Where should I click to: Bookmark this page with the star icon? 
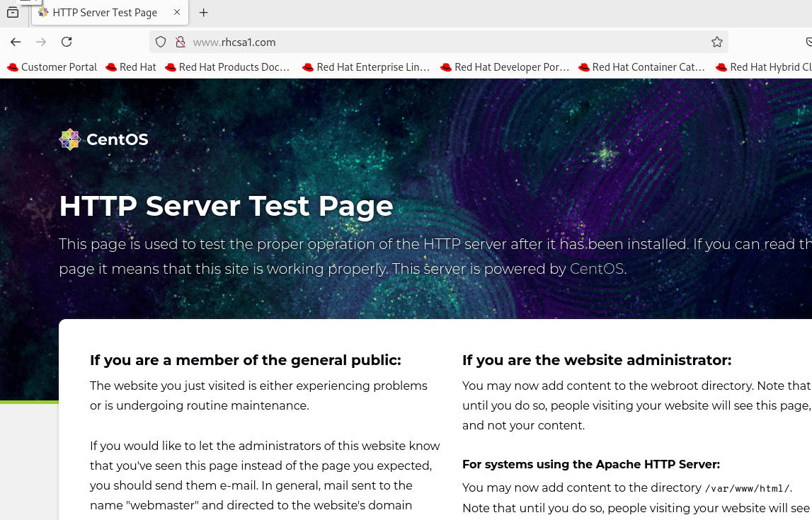[x=716, y=42]
